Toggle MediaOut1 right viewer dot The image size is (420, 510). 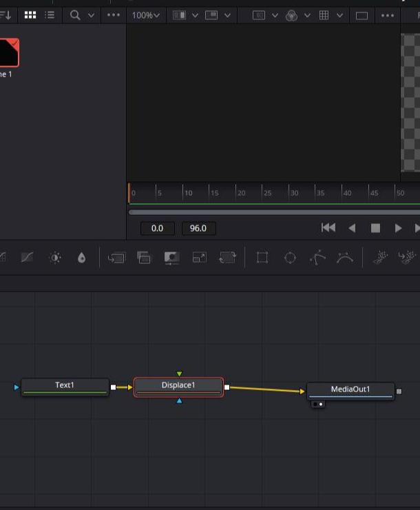(321, 405)
